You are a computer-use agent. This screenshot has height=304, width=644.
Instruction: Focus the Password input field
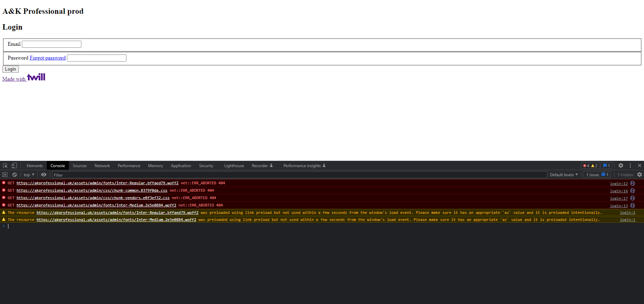pyautogui.click(x=96, y=58)
